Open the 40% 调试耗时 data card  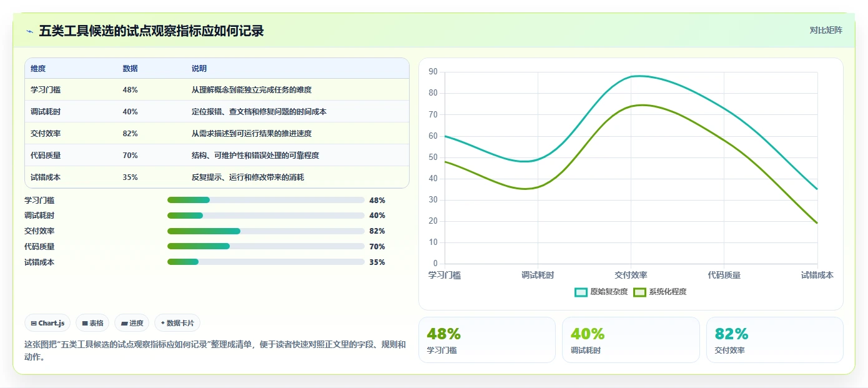point(631,340)
